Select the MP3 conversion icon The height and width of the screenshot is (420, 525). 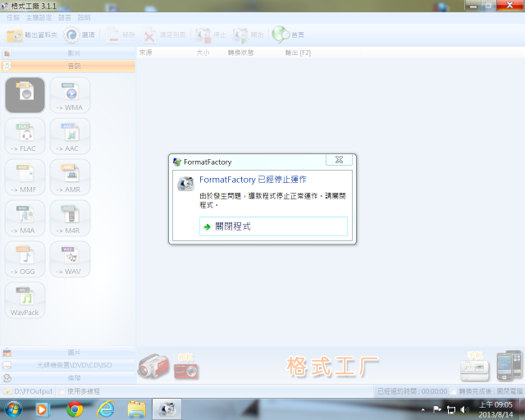click(25, 95)
